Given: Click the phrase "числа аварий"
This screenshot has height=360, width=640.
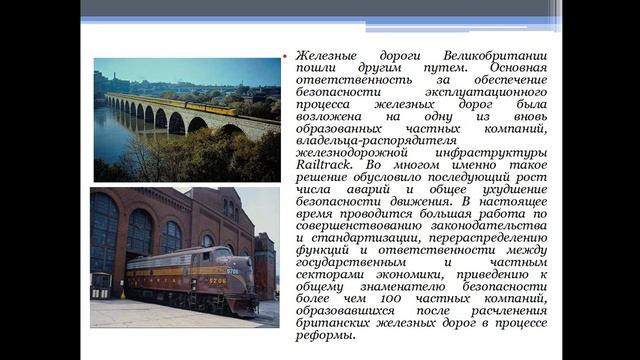Looking at the screenshot, I should [x=343, y=189].
